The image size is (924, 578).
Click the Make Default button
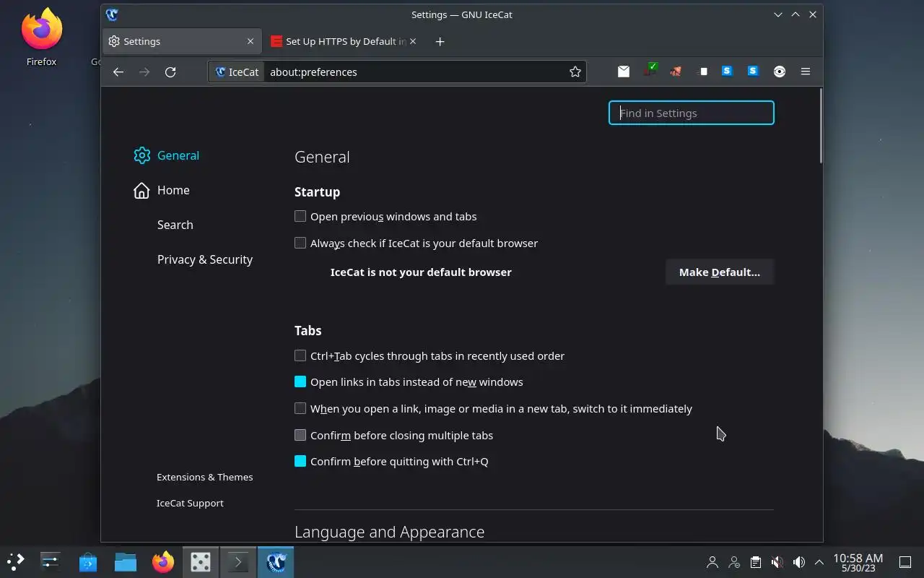(x=720, y=272)
